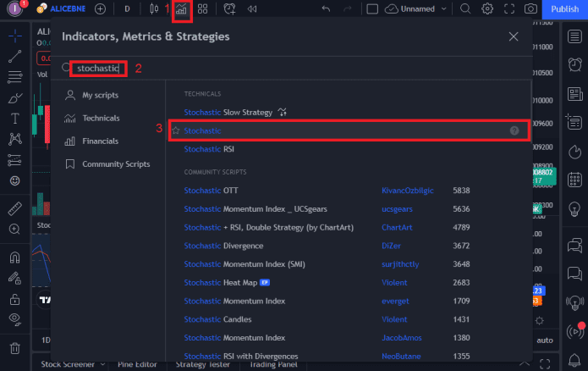Open the quick search magnifier
This screenshot has height=371, width=588.
(465, 8)
